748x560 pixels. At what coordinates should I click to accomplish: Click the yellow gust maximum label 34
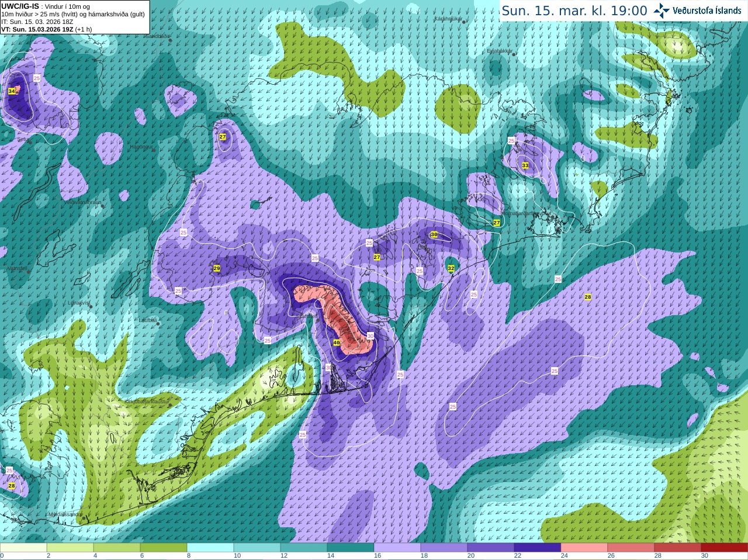(x=12, y=91)
